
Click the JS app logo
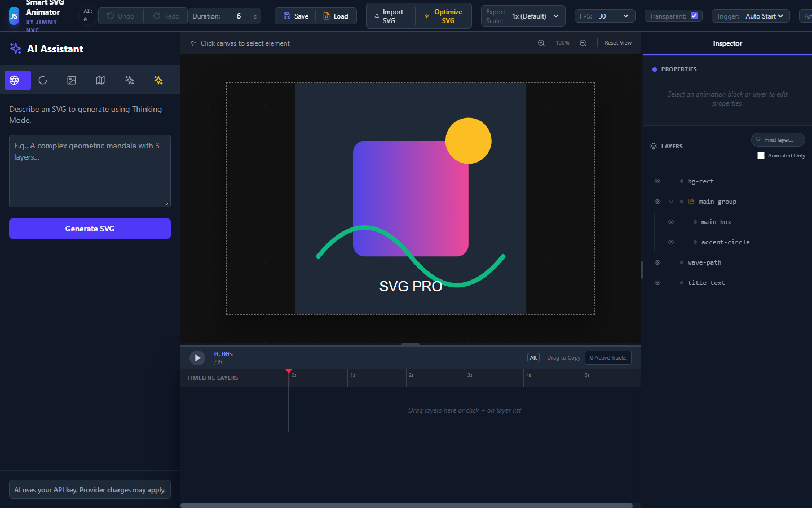pyautogui.click(x=14, y=16)
